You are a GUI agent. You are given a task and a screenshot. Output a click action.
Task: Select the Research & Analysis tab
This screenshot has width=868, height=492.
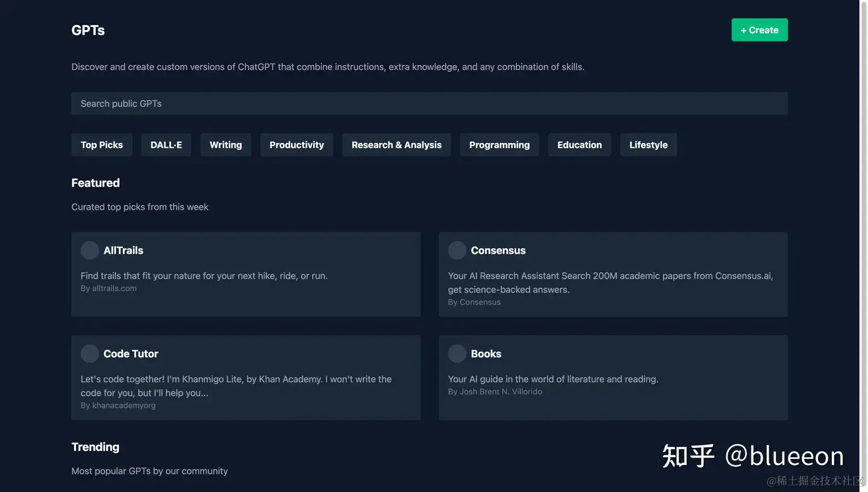[397, 145]
